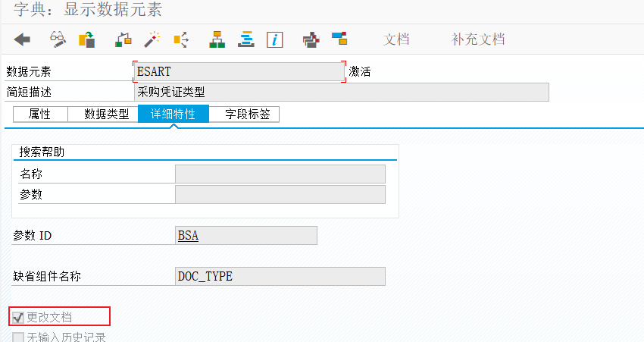
Task: Toggle the 更改文档 checkbox
Action: 18,317
